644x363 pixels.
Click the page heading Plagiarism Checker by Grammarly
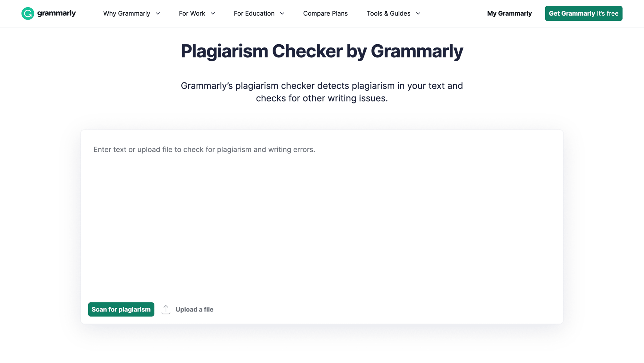click(x=321, y=51)
